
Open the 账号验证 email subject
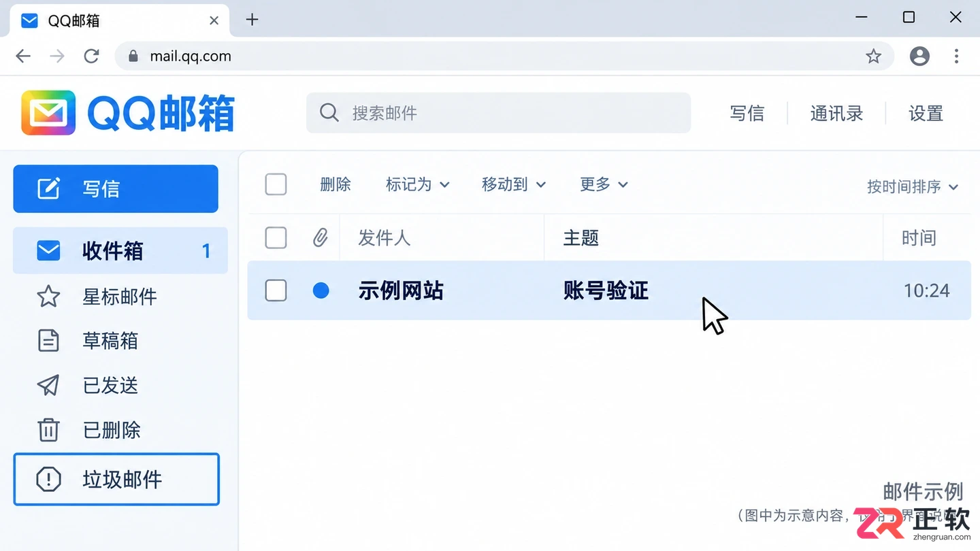pos(606,291)
